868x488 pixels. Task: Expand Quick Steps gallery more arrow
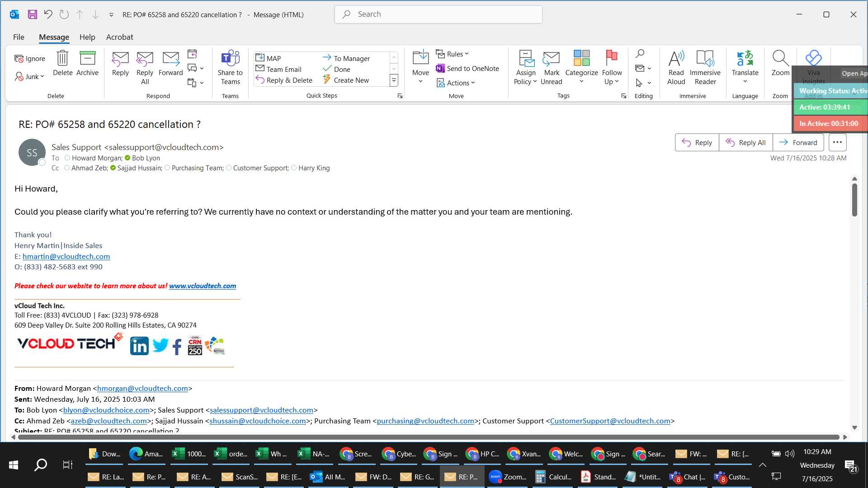394,80
